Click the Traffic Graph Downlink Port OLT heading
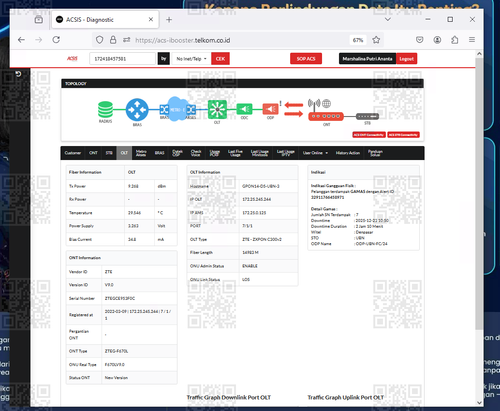Screen dimensions: 500x411 coord(229,397)
